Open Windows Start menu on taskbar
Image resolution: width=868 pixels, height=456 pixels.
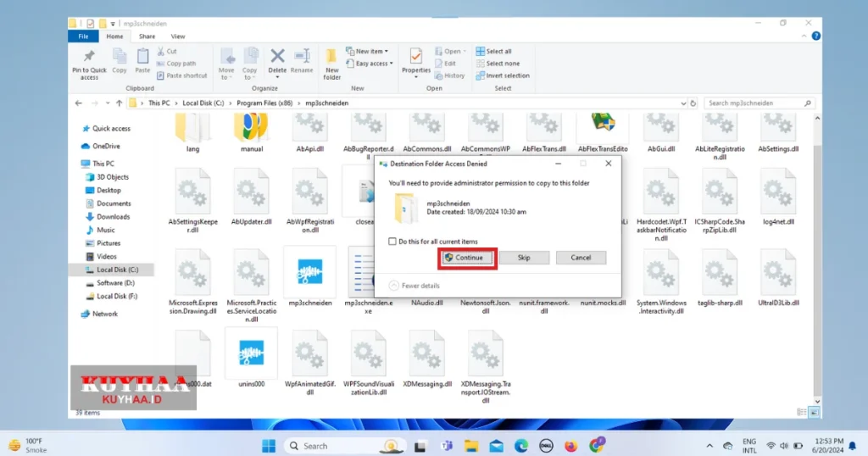pyautogui.click(x=269, y=446)
